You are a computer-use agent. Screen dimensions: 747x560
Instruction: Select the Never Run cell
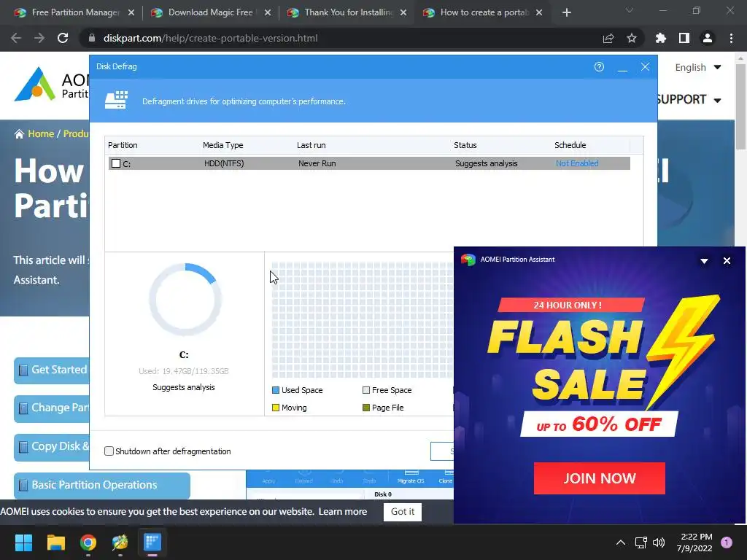(x=317, y=163)
